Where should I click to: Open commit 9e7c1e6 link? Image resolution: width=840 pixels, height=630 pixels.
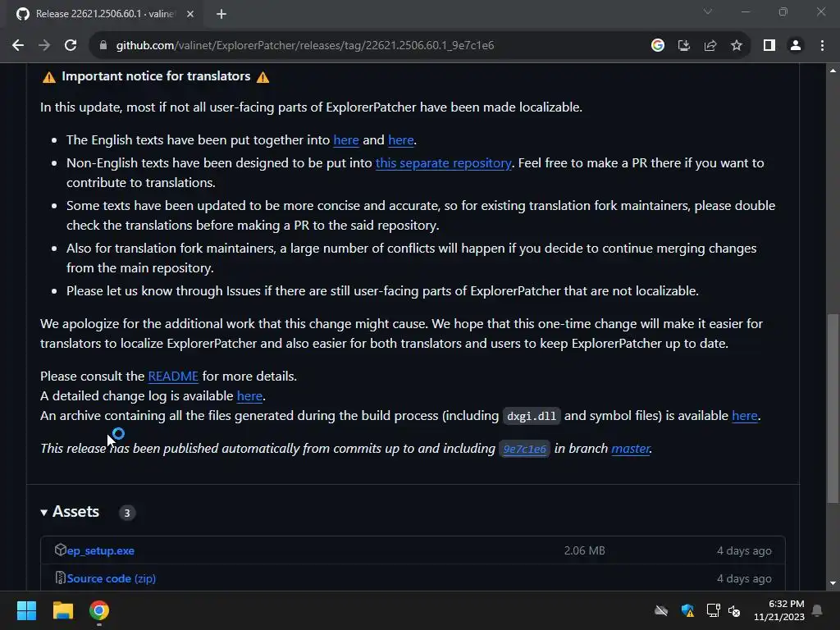click(524, 449)
